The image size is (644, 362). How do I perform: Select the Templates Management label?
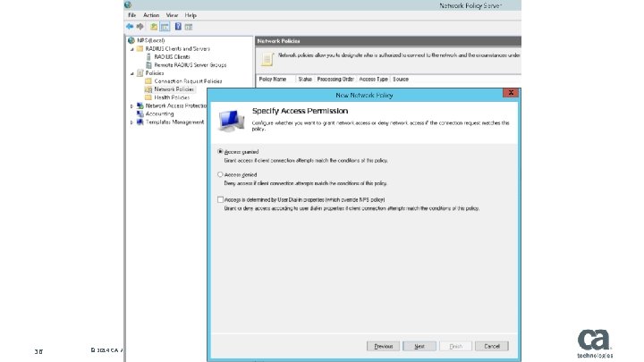tap(174, 122)
